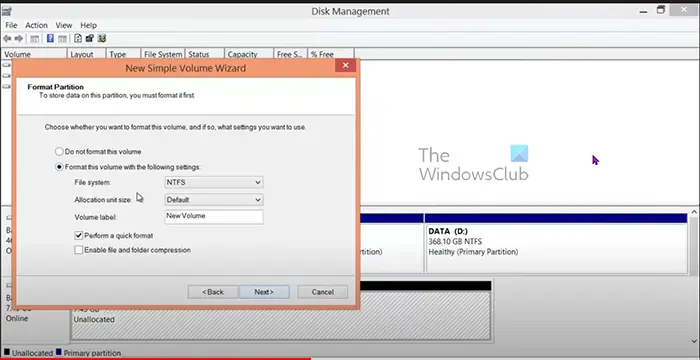Open the File system NTFS dropdown
The image size is (700, 360).
click(214, 182)
